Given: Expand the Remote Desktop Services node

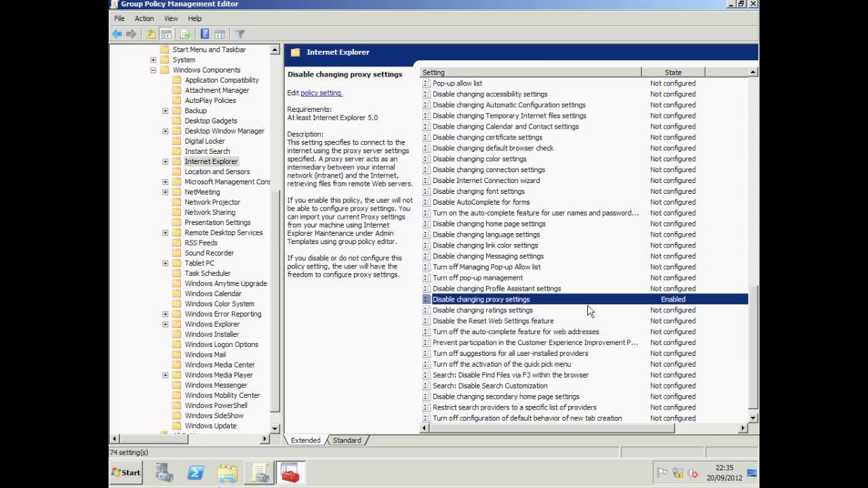Looking at the screenshot, I should click(165, 232).
